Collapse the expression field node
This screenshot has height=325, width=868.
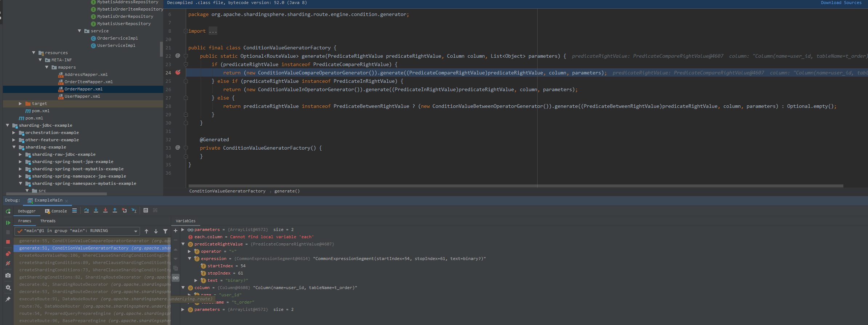pyautogui.click(x=189, y=259)
